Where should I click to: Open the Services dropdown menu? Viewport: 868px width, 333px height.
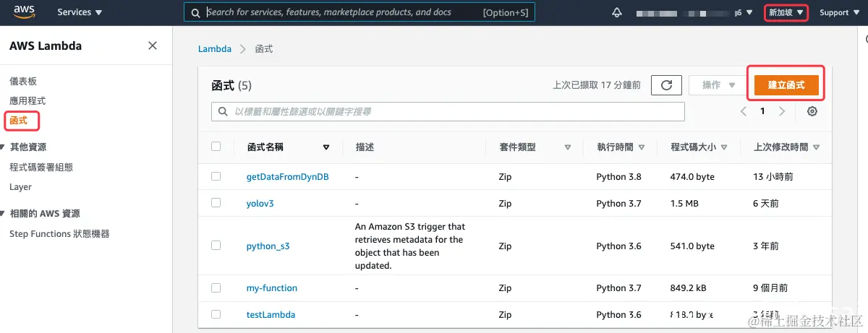point(80,12)
